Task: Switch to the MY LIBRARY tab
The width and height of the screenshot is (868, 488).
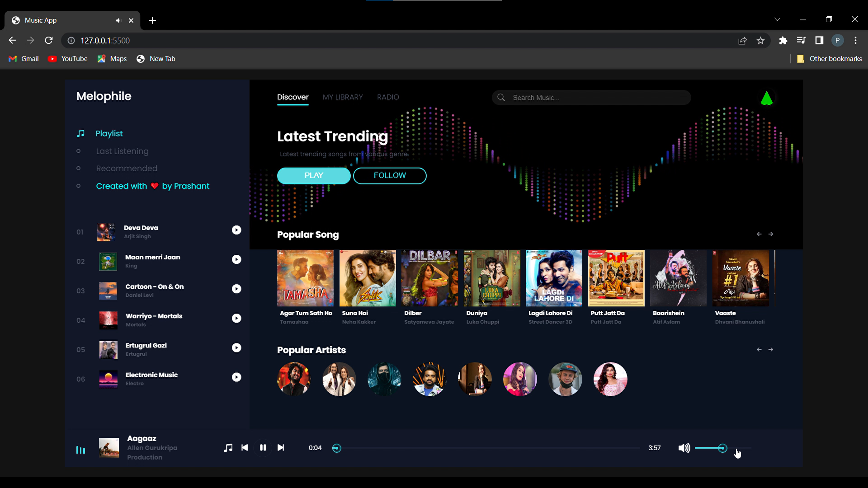Action: (x=343, y=97)
